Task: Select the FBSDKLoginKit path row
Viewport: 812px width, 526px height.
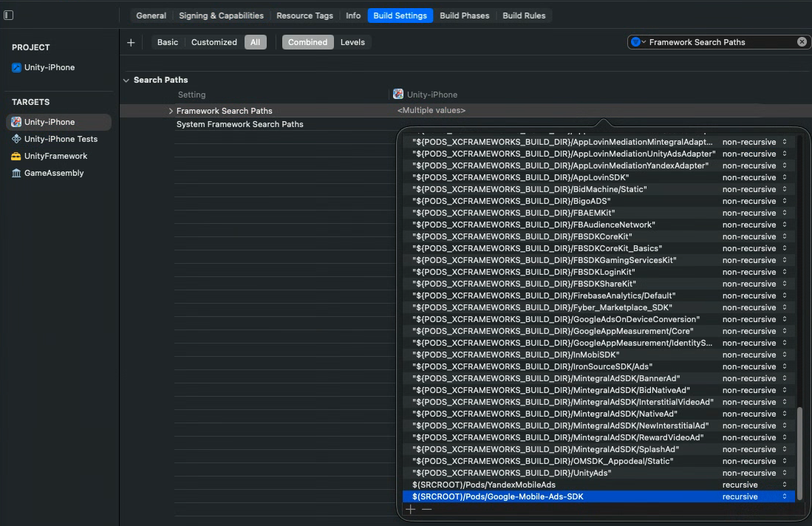Action: click(x=598, y=272)
